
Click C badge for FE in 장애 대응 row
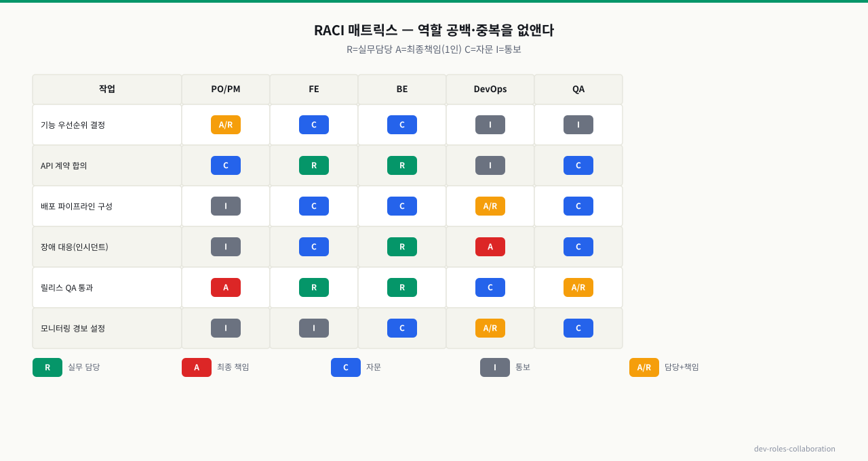314,247
